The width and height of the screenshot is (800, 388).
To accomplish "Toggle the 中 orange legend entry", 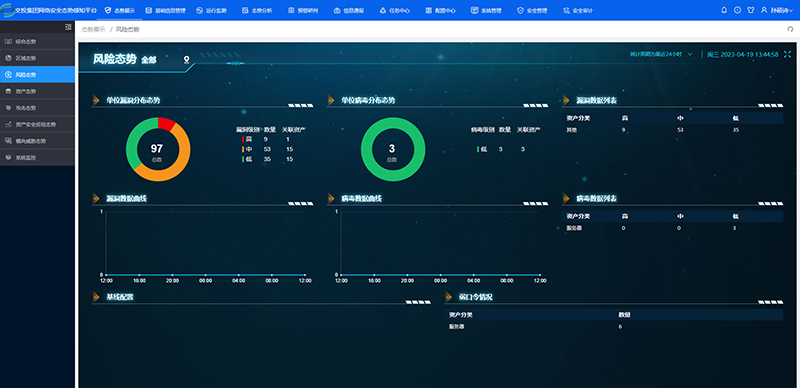I will pos(247,149).
